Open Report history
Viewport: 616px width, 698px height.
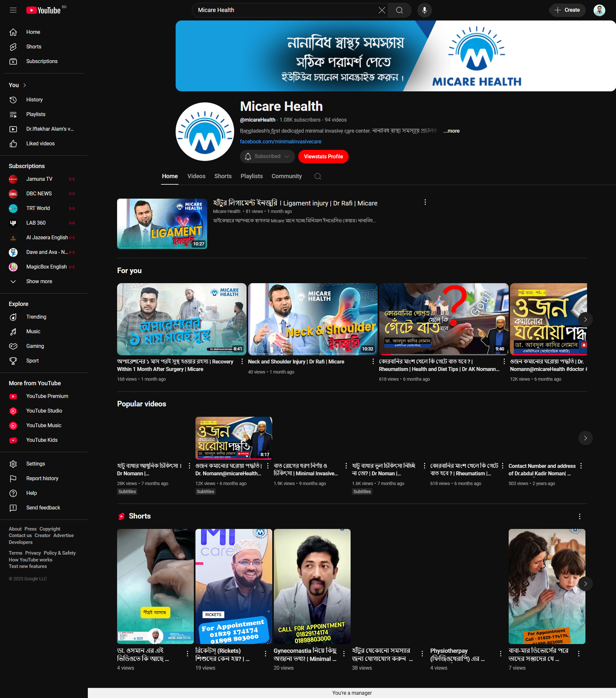click(x=44, y=479)
